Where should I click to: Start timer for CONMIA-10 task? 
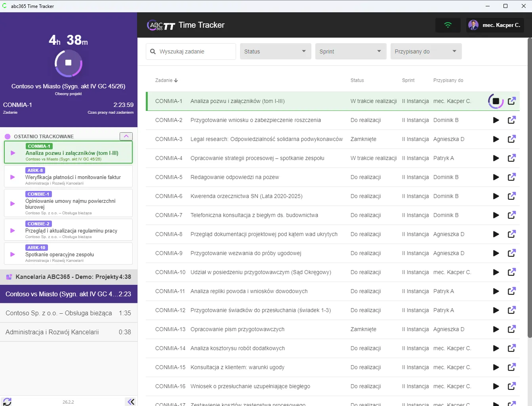tap(496, 272)
